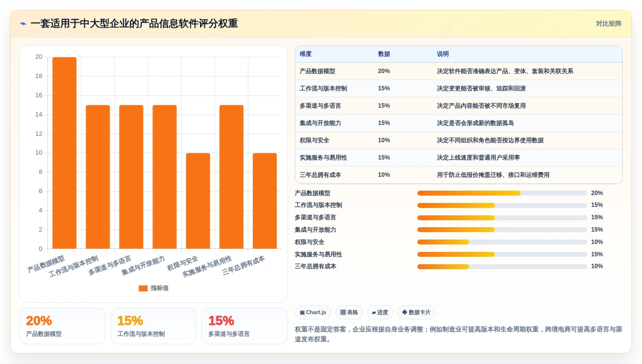The image size is (642, 364).
Task: Click the 指标值 legend label
Action: 160,288
